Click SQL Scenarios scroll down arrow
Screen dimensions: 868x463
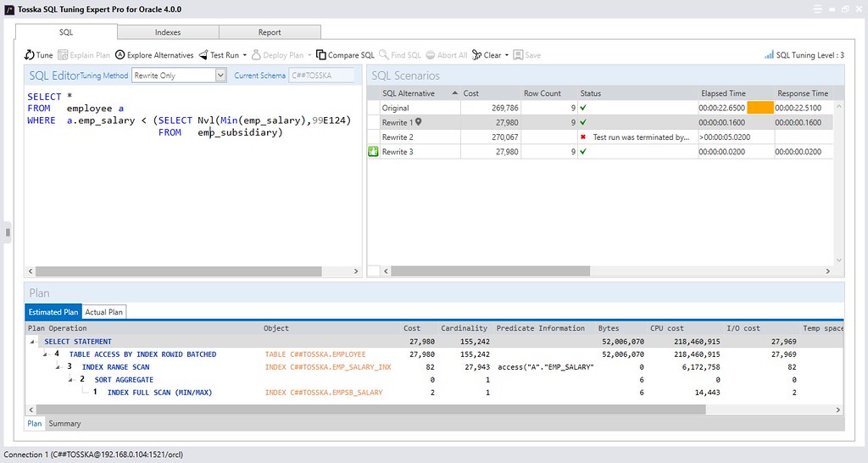(838, 259)
